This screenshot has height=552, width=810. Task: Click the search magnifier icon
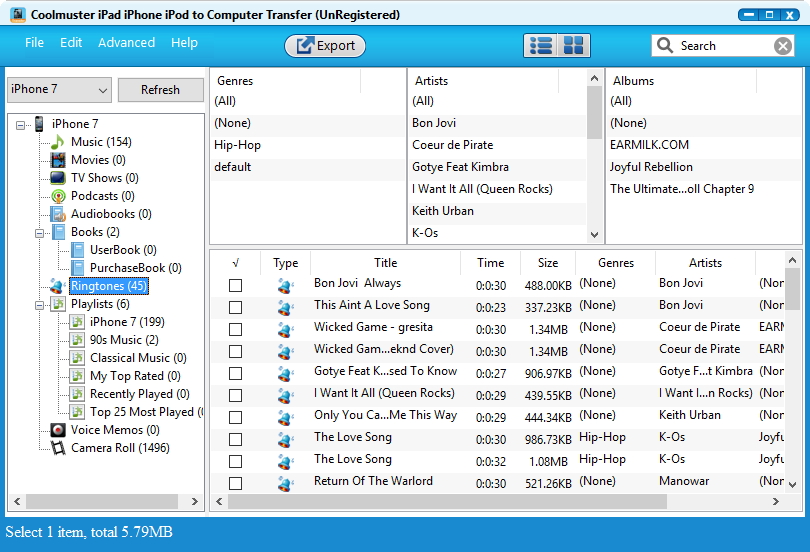pyautogui.click(x=665, y=45)
